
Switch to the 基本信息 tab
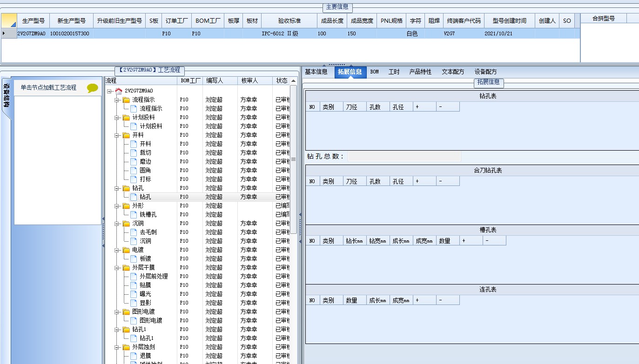pyautogui.click(x=316, y=72)
